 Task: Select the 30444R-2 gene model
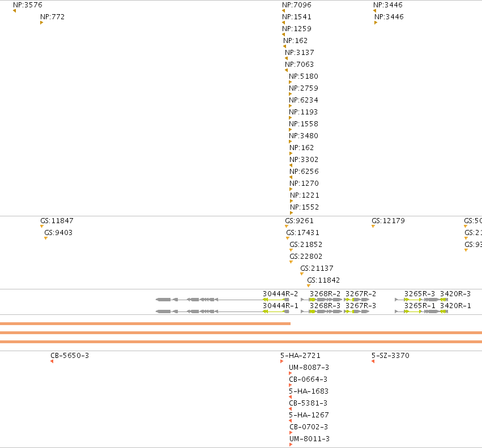click(223, 300)
